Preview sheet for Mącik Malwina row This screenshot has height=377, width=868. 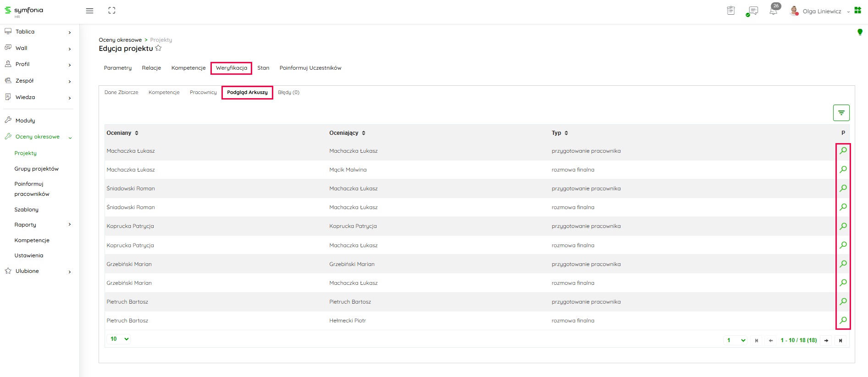coord(843,169)
